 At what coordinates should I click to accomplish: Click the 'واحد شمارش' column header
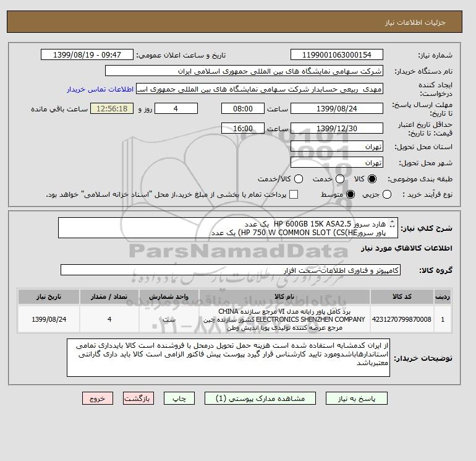tap(169, 296)
